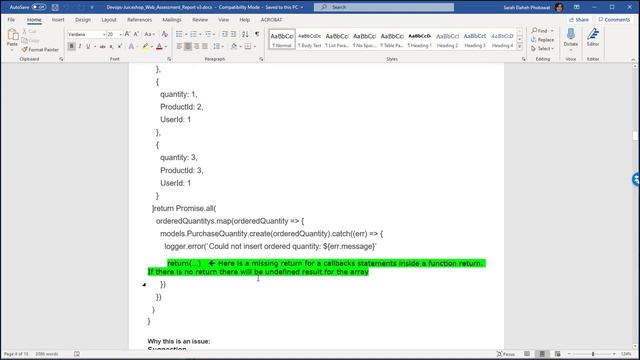Open the Bullets list dropdown arrow
The image size is (640, 360).
186,34
